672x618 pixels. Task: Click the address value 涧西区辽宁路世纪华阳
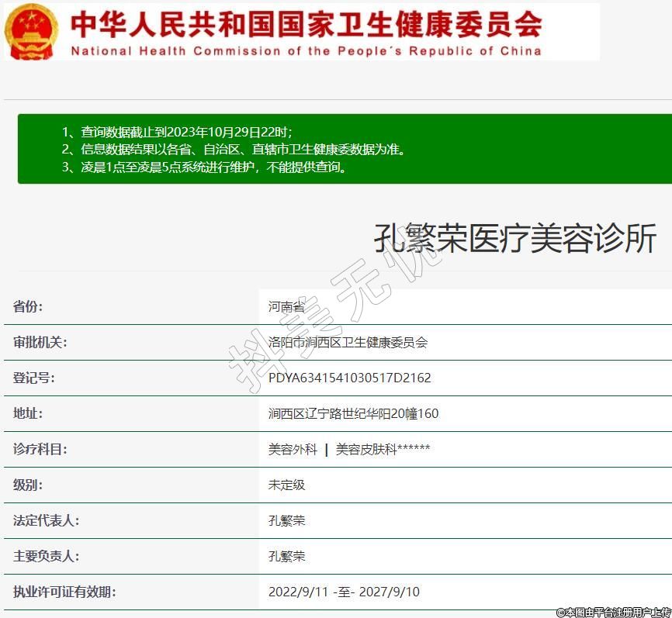point(353,414)
